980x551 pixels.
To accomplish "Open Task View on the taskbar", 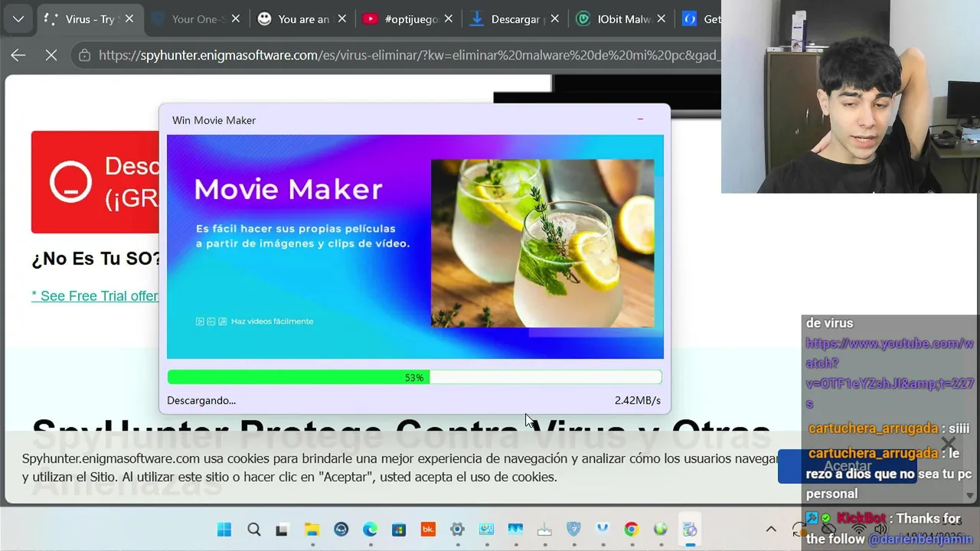I will (282, 530).
